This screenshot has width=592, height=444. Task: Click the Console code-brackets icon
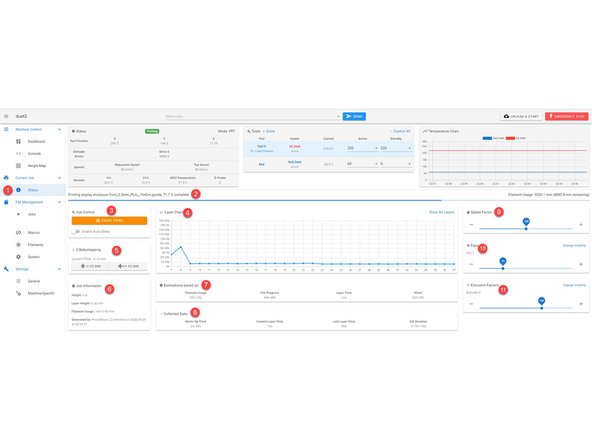pos(18,153)
